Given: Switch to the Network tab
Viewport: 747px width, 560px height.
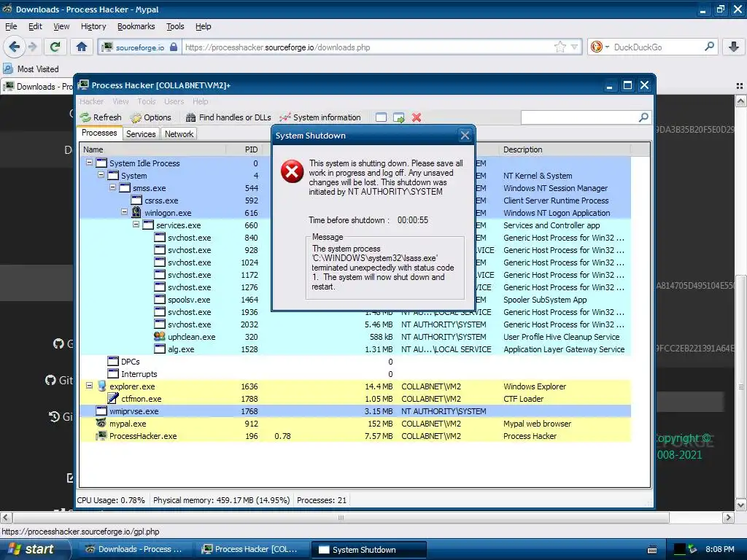Looking at the screenshot, I should [179, 134].
